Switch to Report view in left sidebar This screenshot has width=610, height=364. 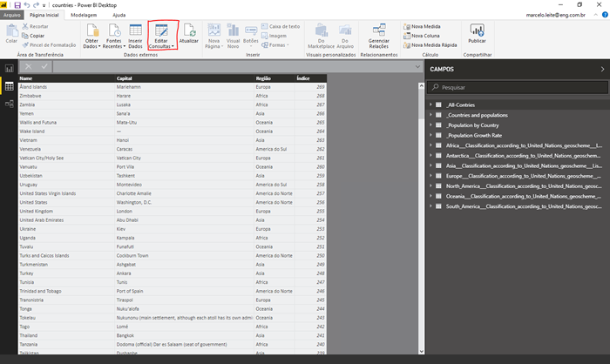pyautogui.click(x=9, y=68)
